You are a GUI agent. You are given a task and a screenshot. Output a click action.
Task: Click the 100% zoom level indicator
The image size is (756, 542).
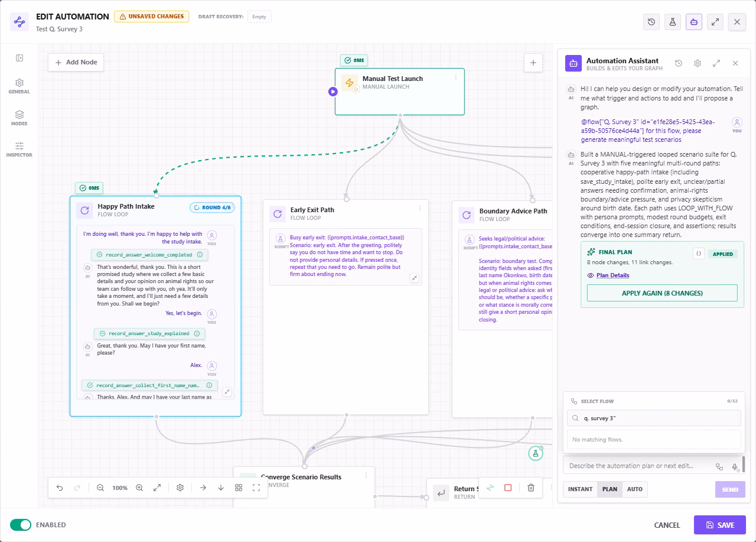pyautogui.click(x=120, y=488)
